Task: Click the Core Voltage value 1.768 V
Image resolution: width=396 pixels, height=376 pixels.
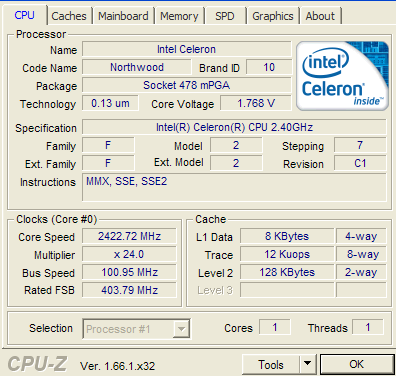Action: coord(256,103)
